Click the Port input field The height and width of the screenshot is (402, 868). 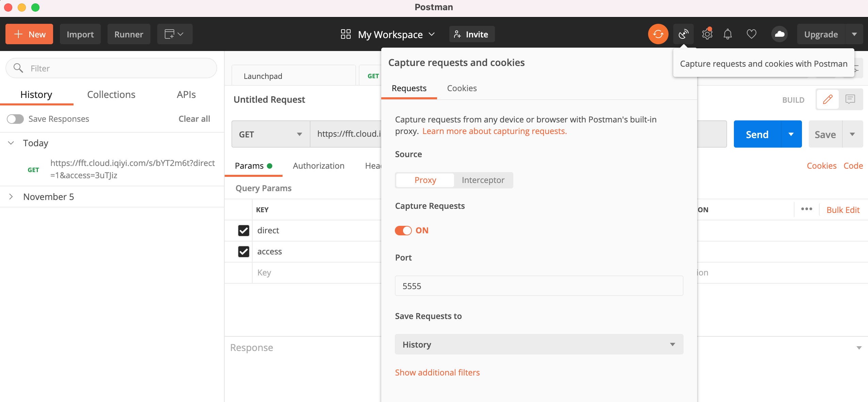click(x=539, y=286)
